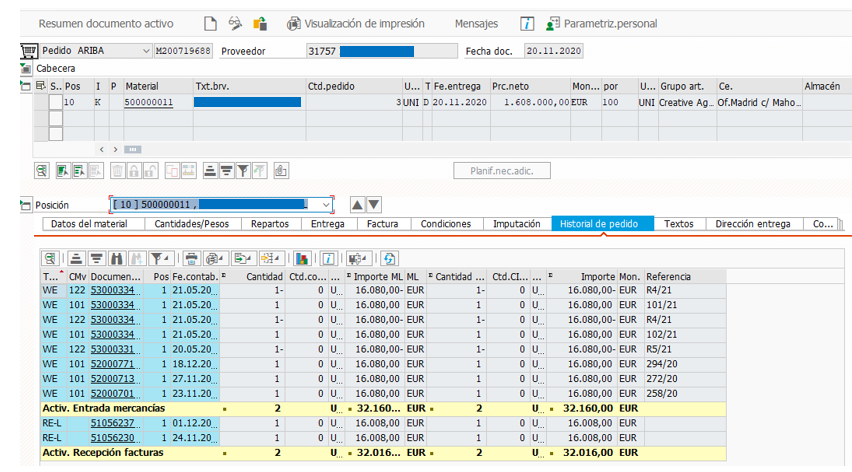Open the layout selection dropdown in history toolbar

pos(270,259)
